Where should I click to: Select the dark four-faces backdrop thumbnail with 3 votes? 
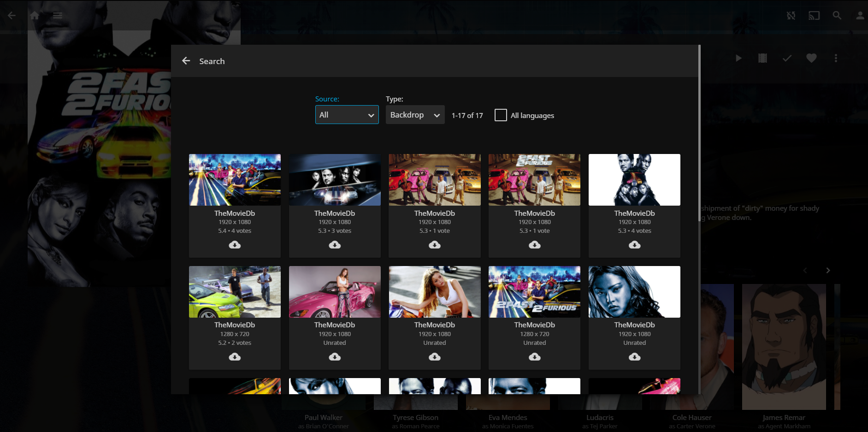[335, 180]
